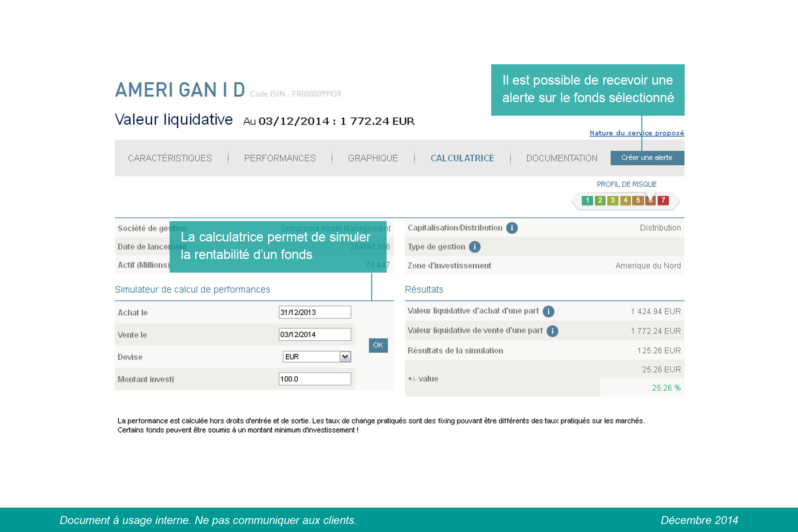Click the Achat le date field
798x532 pixels.
point(315,312)
